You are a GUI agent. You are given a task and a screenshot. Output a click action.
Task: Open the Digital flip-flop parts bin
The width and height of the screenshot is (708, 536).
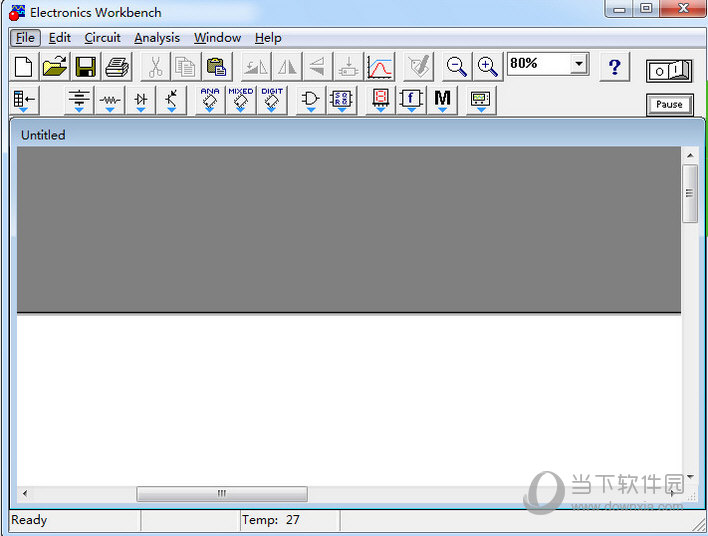click(x=341, y=100)
